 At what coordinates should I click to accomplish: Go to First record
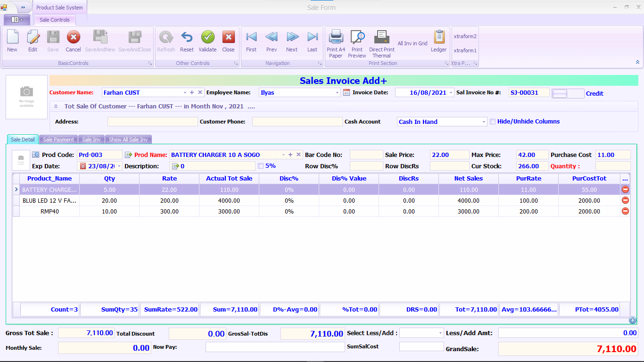251,37
